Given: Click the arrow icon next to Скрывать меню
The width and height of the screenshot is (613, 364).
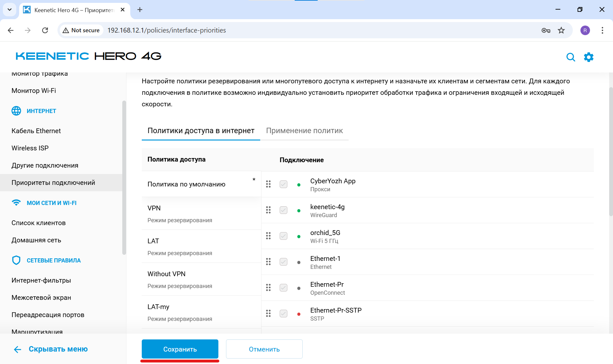Looking at the screenshot, I should click(x=17, y=349).
